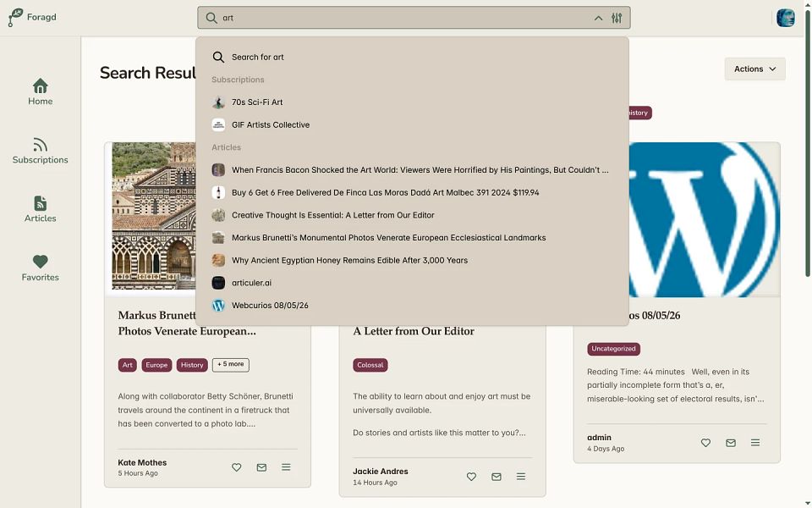
Task: Expand the '+ 5 more' tags
Action: click(x=230, y=364)
